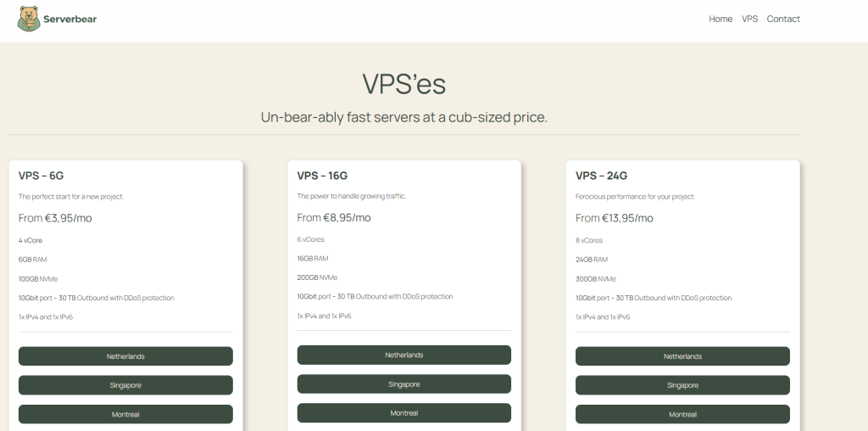Viewport: 868px width, 431px height.
Task: Click the VPS'es page heading
Action: coord(404,84)
